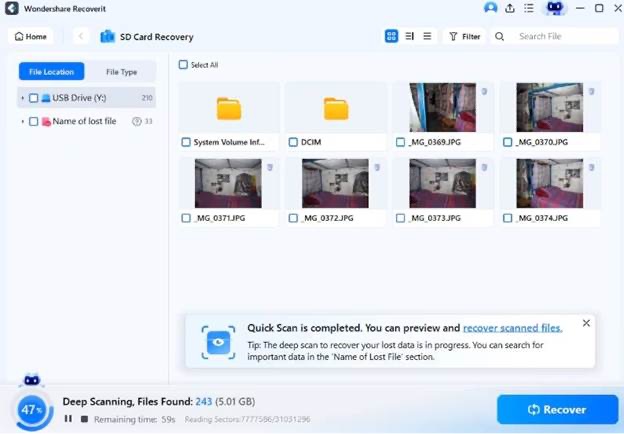This screenshot has width=624, height=434.
Task: Check the System Volume Inf... checkbox
Action: 186,142
